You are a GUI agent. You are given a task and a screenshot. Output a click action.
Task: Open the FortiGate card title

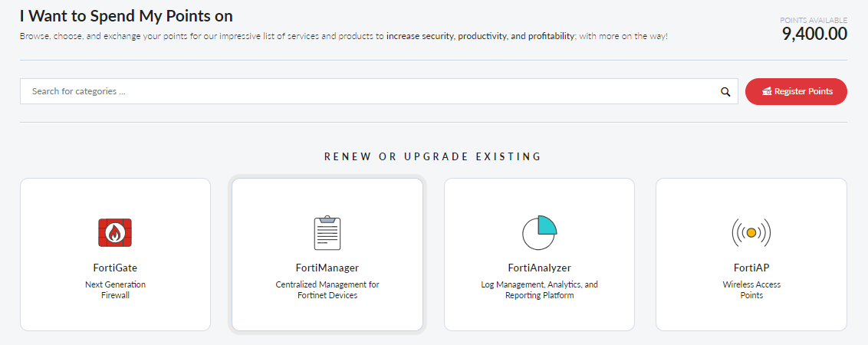(115, 268)
